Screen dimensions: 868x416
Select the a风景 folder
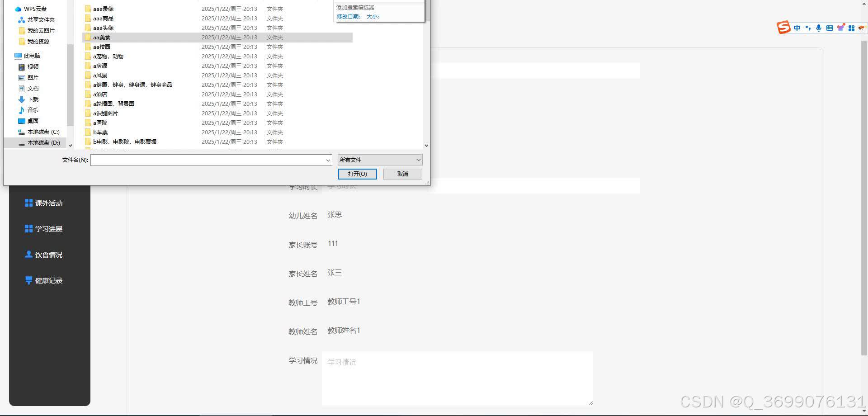point(100,76)
